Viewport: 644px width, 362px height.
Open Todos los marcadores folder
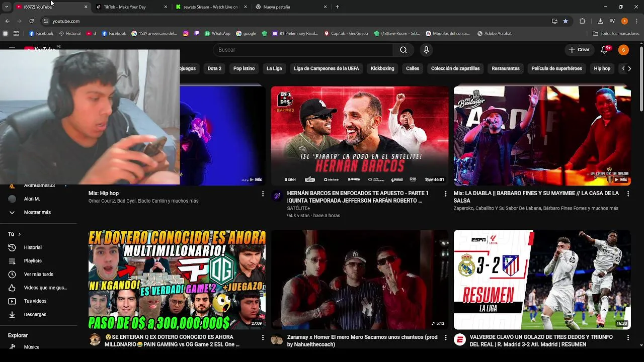(x=616, y=34)
